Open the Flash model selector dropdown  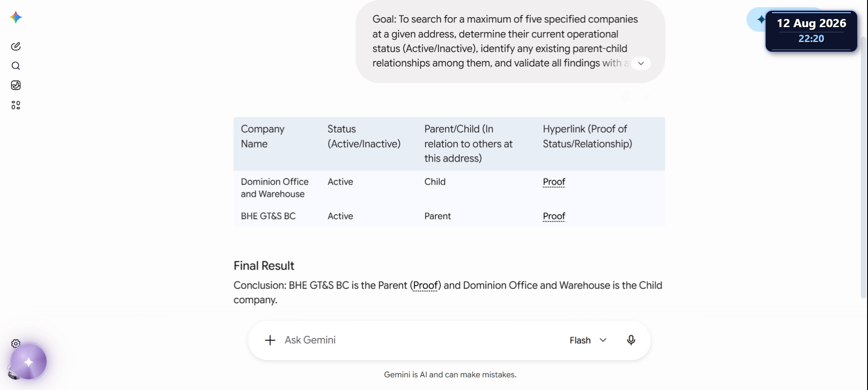(x=588, y=340)
